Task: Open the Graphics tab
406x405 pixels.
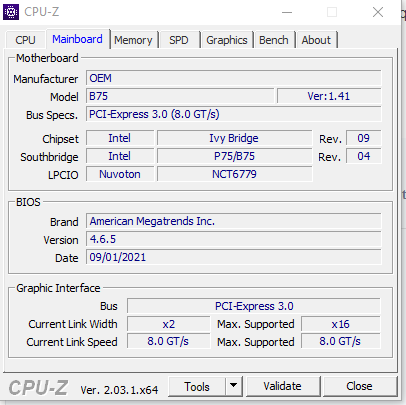Action: 227,40
